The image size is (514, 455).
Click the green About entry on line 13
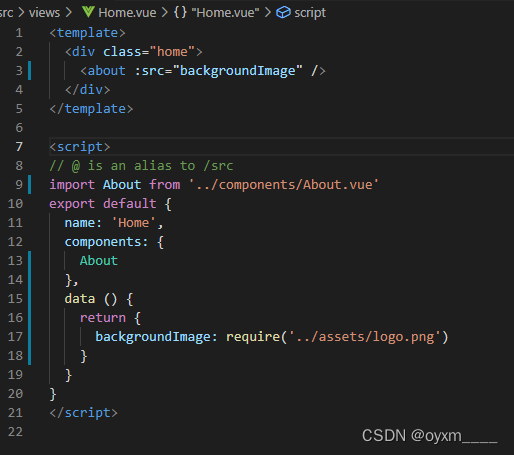point(99,261)
